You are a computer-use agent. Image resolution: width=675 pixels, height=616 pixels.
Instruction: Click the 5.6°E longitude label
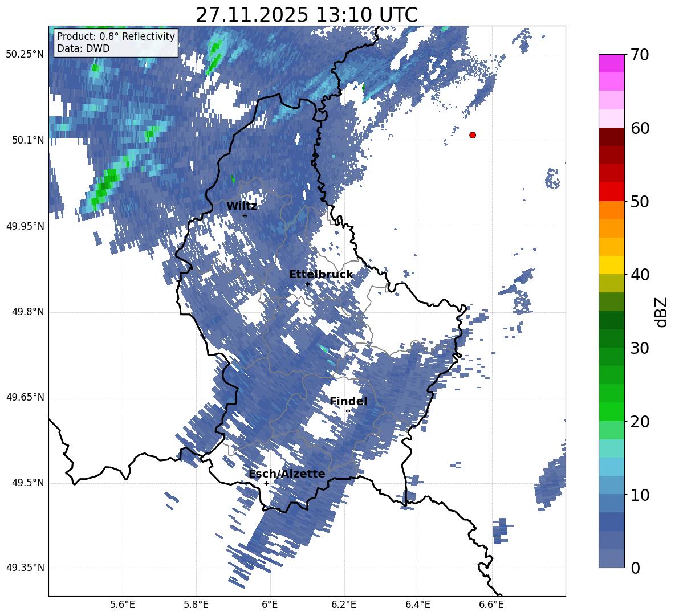coord(123,605)
